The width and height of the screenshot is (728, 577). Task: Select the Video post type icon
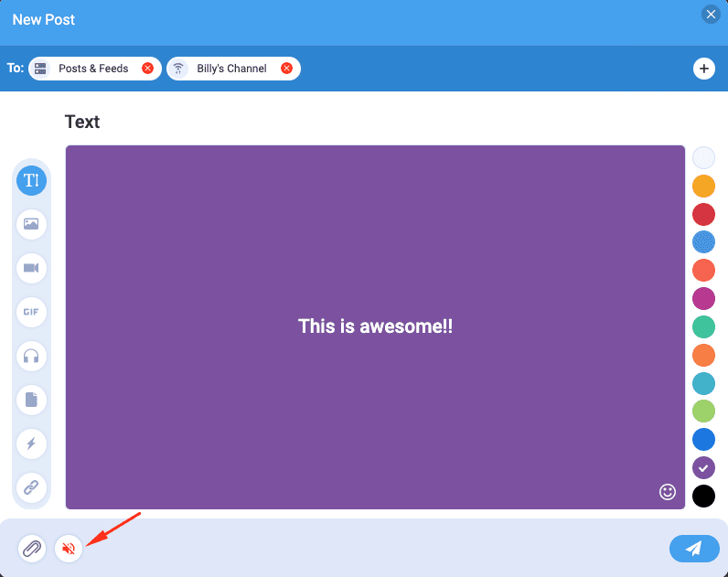(32, 268)
